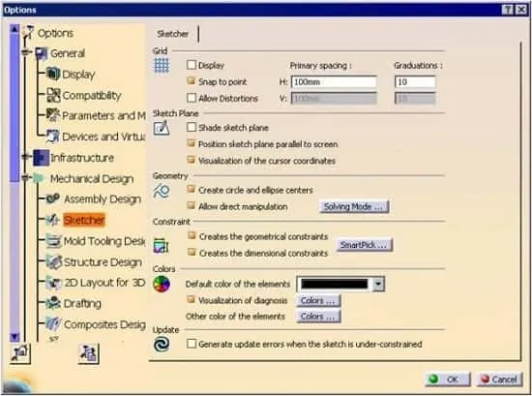Collapse the Mechanical Design tree node
The height and width of the screenshot is (396, 532).
click(26, 177)
